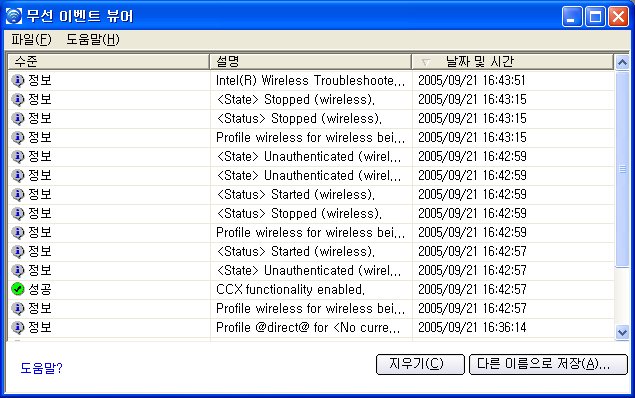The width and height of the screenshot is (635, 398).
Task: Minimize the wireless event viewer window
Action: [572, 17]
